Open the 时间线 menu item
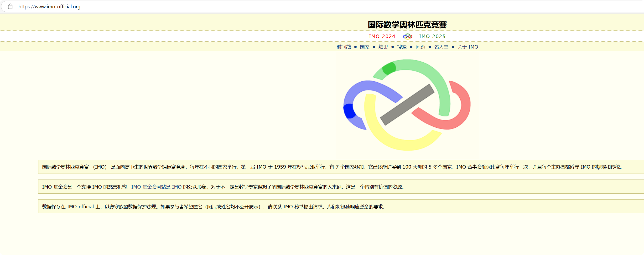 click(x=343, y=47)
